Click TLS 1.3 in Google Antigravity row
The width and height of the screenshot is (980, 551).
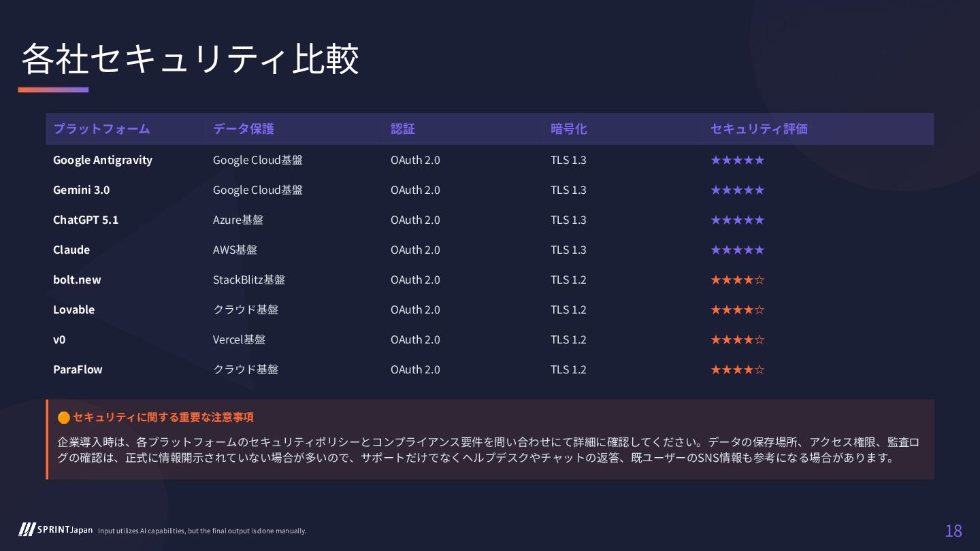pos(568,160)
